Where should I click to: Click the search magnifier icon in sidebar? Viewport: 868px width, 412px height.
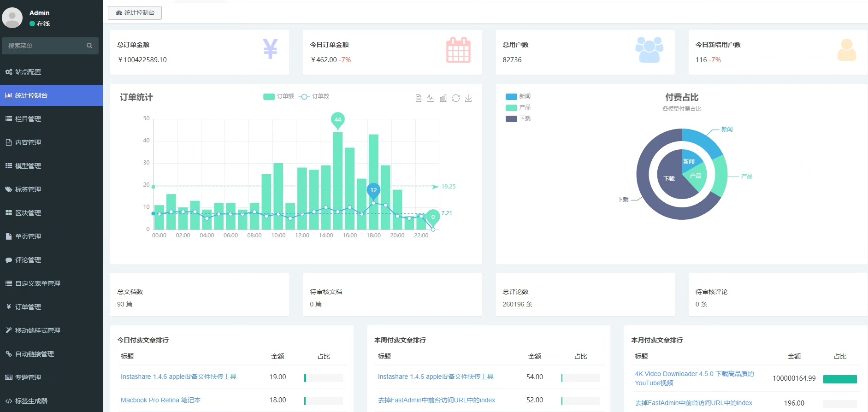89,46
